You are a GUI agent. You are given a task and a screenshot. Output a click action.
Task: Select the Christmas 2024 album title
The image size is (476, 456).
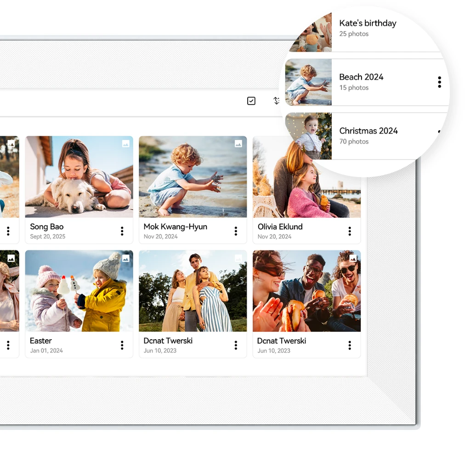pyautogui.click(x=368, y=131)
